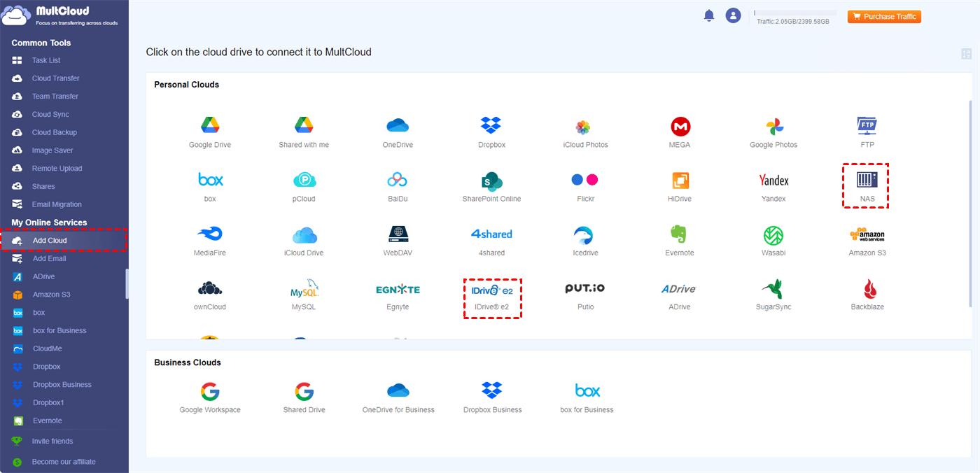Click the traffic usage progress bar
Screen dimensions: 980x473
pos(794,13)
